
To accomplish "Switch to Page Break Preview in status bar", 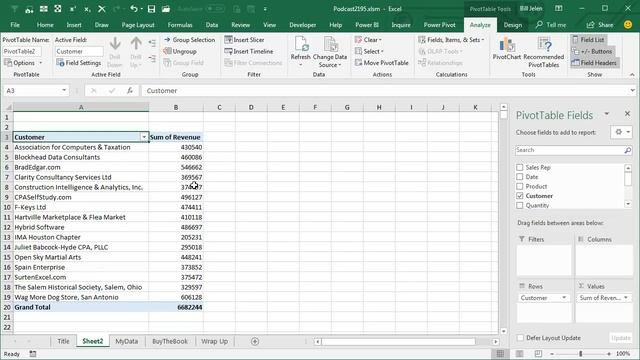I will click(x=538, y=353).
